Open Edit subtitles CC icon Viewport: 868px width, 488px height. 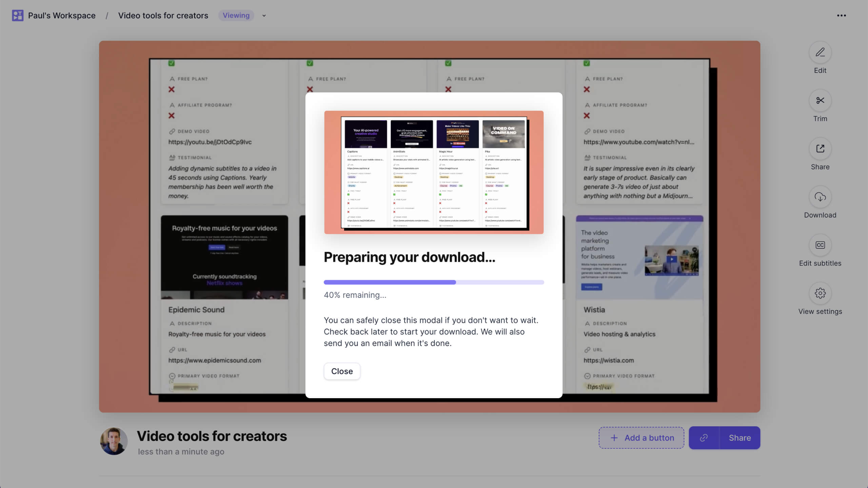(820, 245)
